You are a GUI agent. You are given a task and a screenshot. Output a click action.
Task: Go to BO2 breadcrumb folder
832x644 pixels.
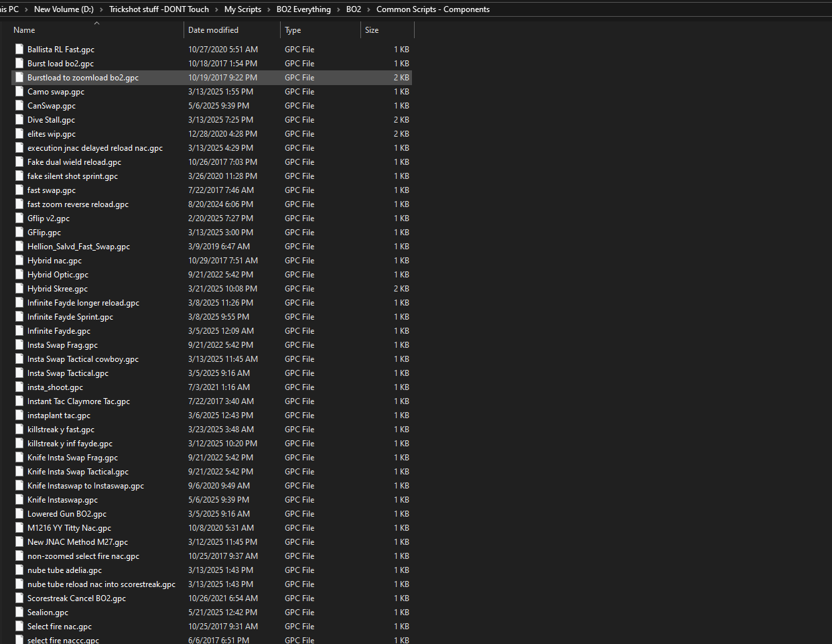[354, 9]
